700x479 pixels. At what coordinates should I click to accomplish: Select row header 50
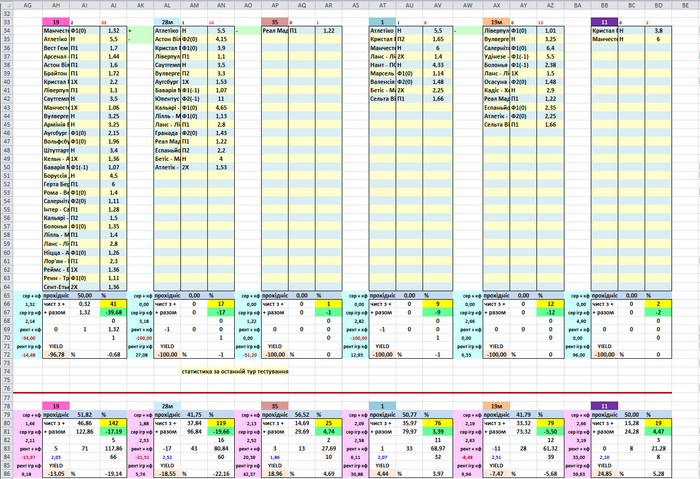click(x=7, y=167)
